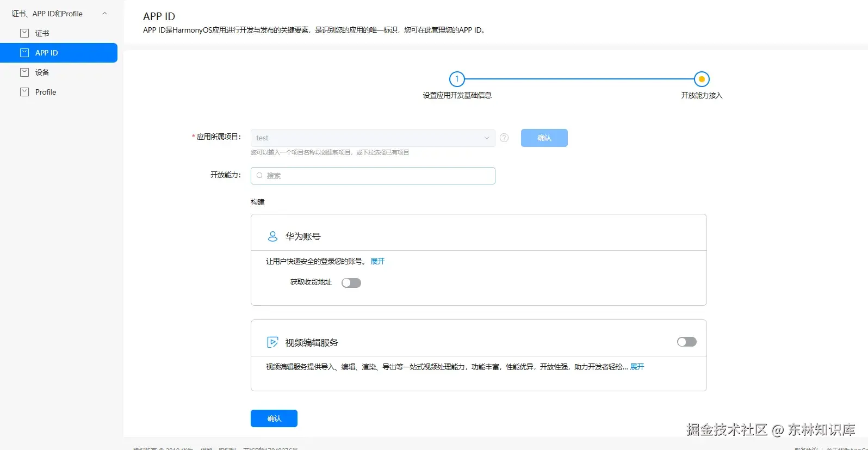Open the 证书 menu item
The image size is (868, 450).
(x=59, y=33)
